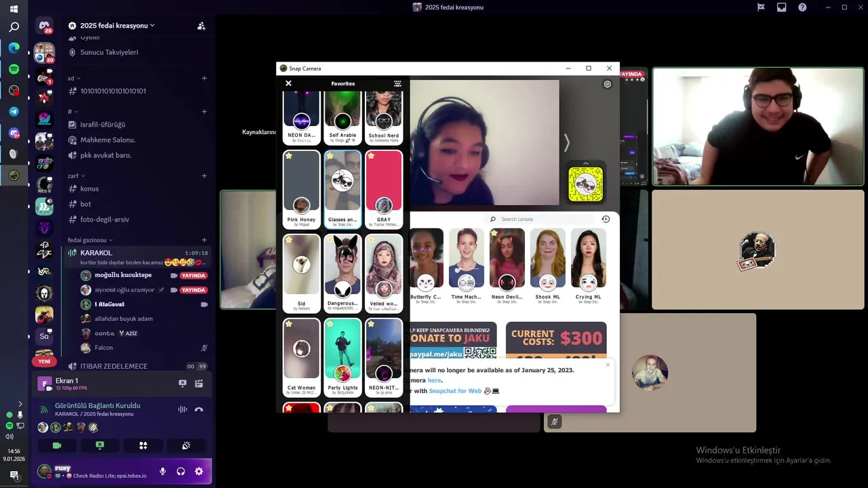Open the Mahkeme Salonu. channel
868x488 pixels.
pyautogui.click(x=108, y=140)
